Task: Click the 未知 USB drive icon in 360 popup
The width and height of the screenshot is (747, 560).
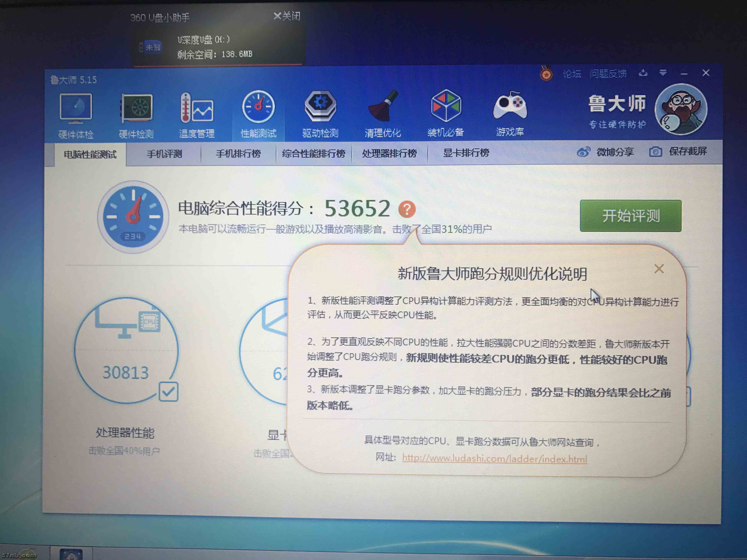Action: click(x=150, y=47)
